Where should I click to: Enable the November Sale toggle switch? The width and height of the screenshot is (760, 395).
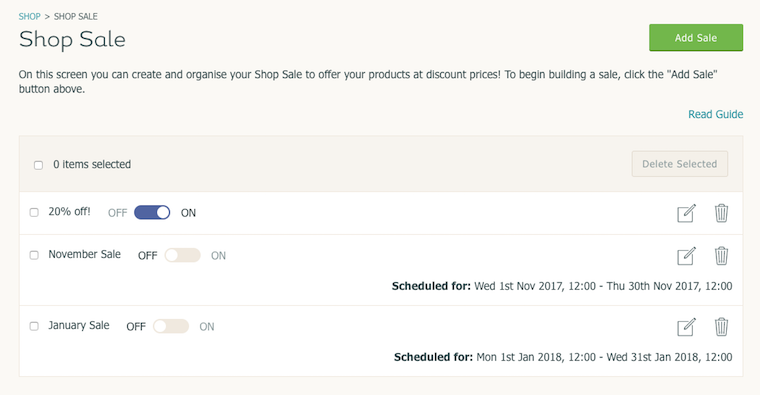pyautogui.click(x=182, y=255)
